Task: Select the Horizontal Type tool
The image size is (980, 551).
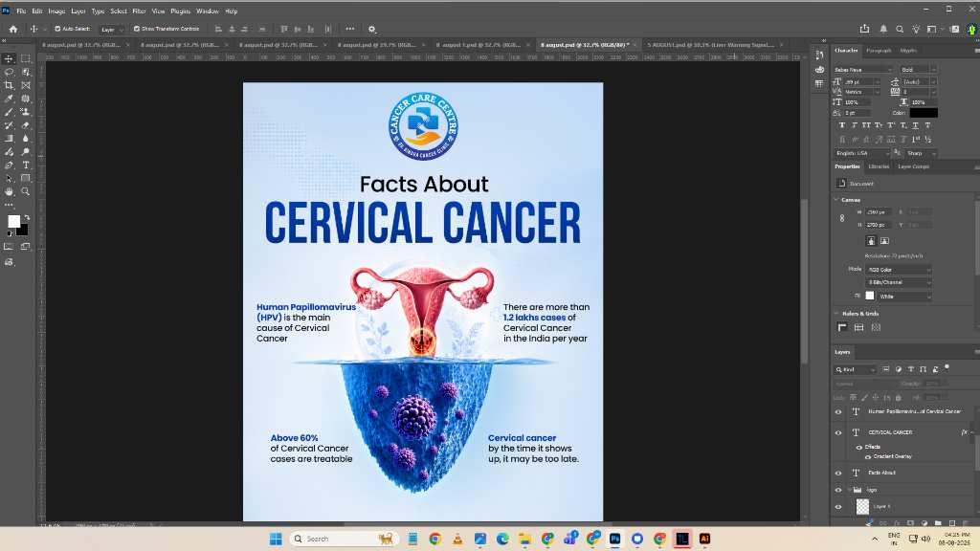Action: [x=26, y=165]
